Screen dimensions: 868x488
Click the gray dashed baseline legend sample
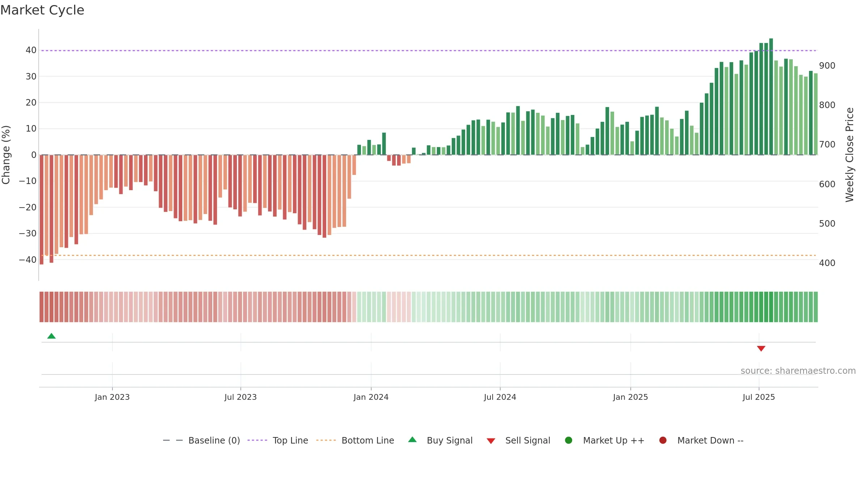click(173, 440)
